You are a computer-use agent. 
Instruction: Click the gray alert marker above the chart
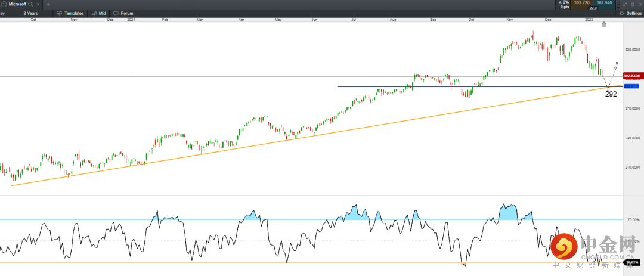tap(604, 24)
